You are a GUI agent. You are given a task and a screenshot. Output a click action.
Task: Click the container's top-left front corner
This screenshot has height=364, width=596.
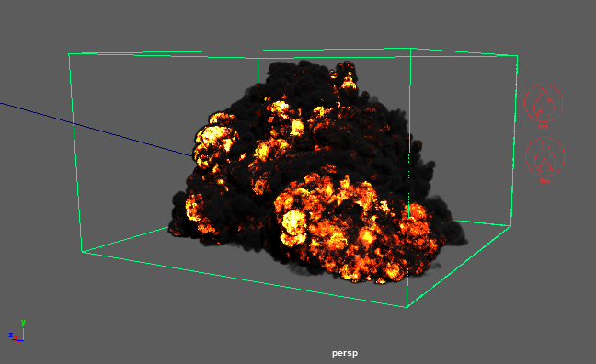[69, 54]
